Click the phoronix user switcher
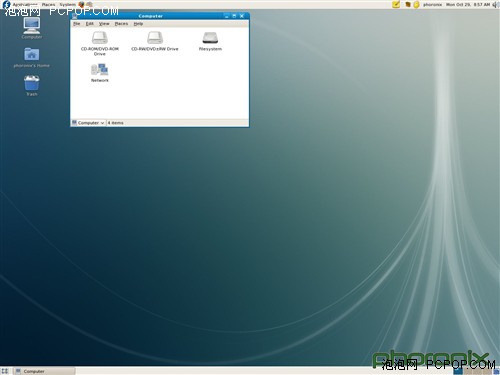The image size is (500, 375). pos(432,5)
